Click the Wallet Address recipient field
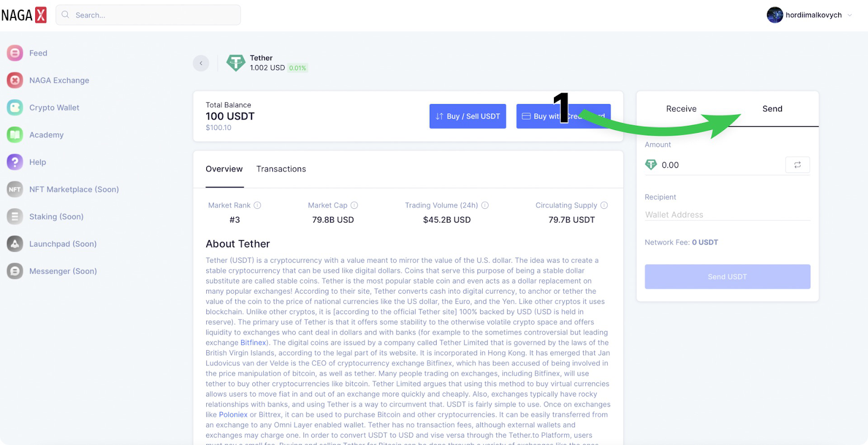This screenshot has height=445, width=868. coord(727,215)
